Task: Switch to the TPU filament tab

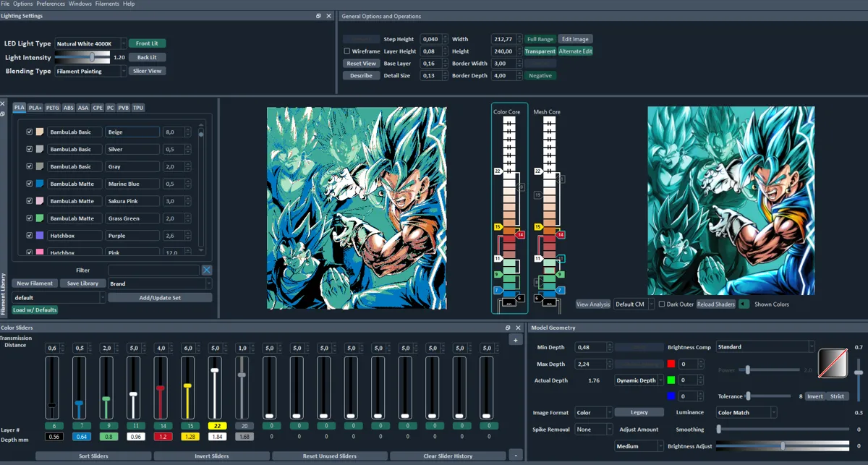Action: [137, 108]
